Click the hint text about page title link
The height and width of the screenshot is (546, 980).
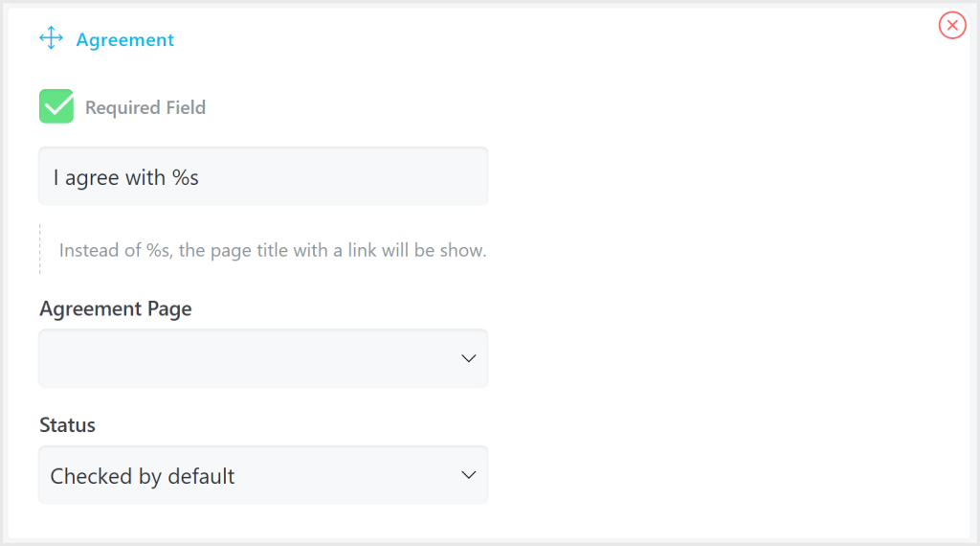click(x=273, y=251)
